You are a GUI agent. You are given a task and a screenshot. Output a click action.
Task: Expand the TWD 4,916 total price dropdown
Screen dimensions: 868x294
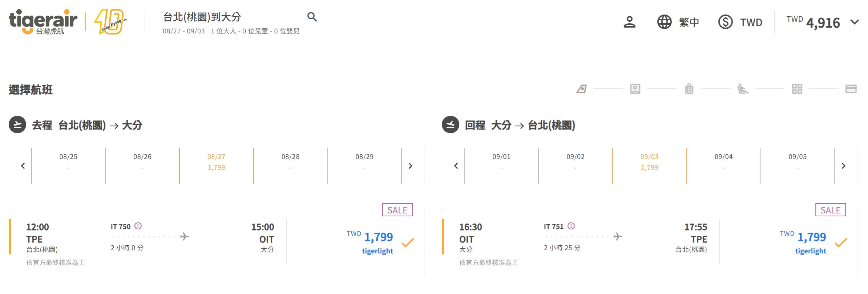[855, 22]
